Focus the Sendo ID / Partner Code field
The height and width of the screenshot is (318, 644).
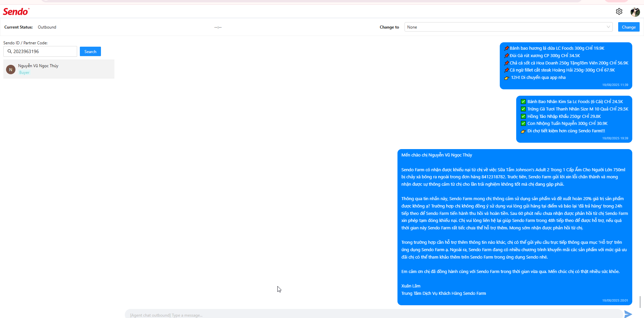(x=40, y=51)
